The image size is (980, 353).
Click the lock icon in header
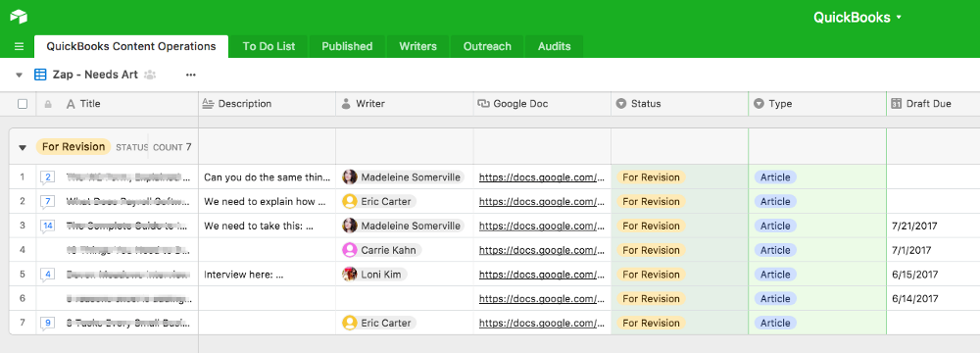(48, 104)
